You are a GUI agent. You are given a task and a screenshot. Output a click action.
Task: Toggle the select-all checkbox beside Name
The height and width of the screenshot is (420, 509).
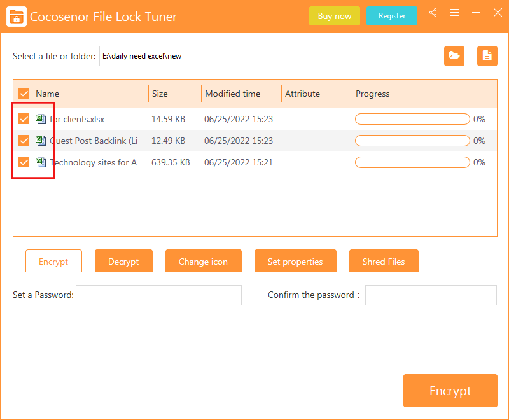(x=24, y=94)
